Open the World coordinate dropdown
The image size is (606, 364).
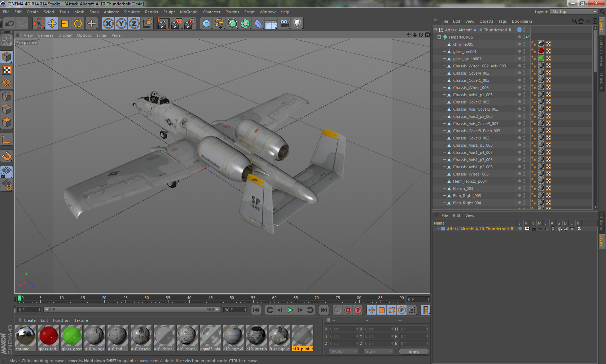point(343,351)
